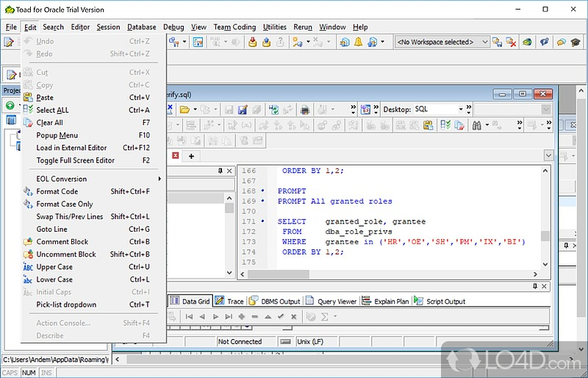The image size is (588, 378).
Task: Open the Database menu
Action: pos(142,27)
